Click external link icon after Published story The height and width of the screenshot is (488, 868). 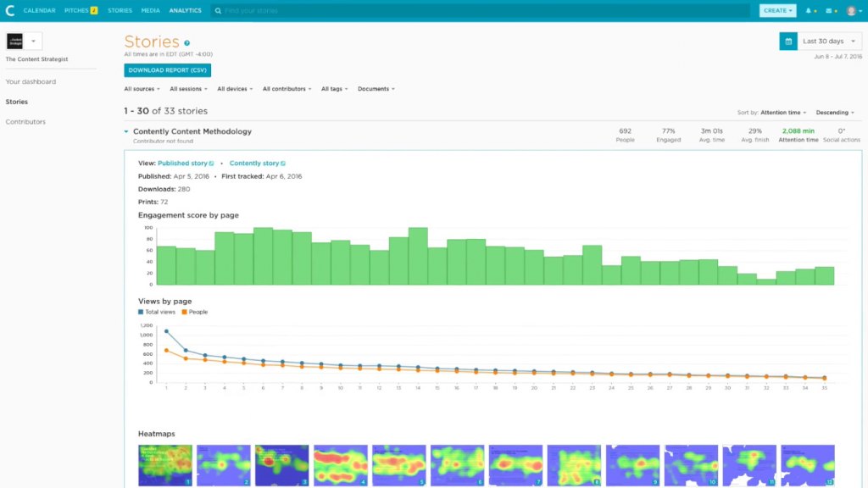pos(211,164)
